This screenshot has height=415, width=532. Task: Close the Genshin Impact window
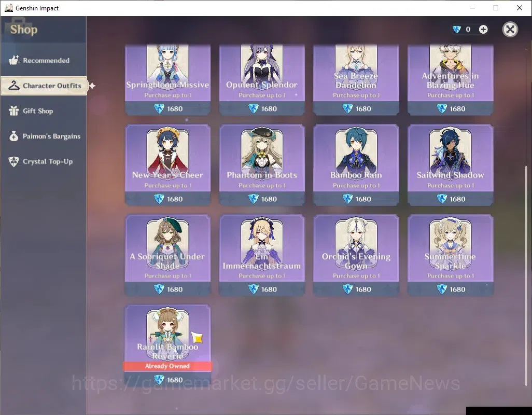[520, 8]
